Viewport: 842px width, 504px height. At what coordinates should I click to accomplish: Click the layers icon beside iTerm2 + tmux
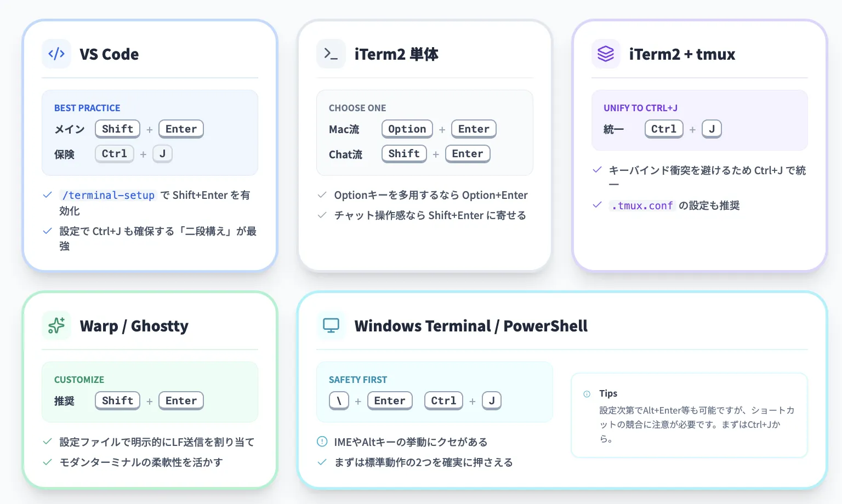[x=605, y=54]
